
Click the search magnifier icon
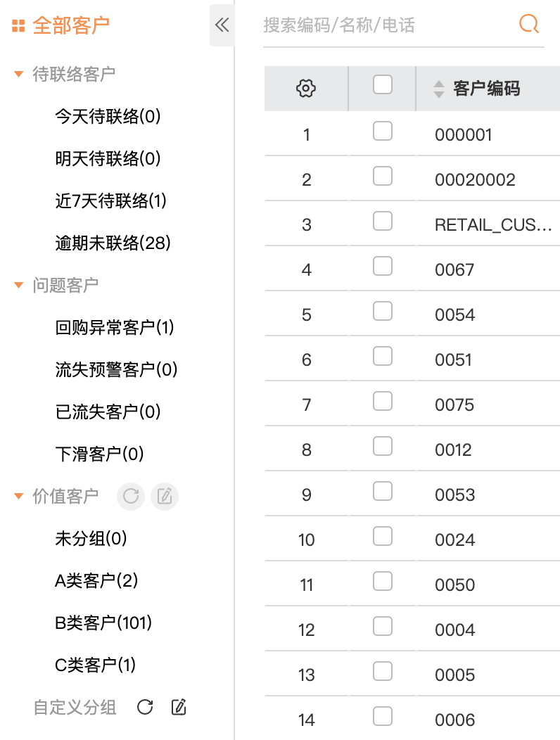(528, 24)
